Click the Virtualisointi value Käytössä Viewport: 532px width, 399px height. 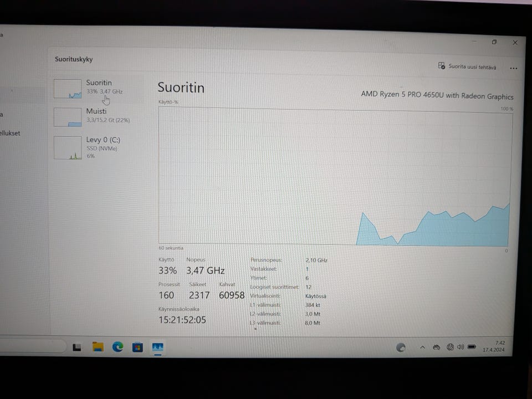click(x=315, y=296)
